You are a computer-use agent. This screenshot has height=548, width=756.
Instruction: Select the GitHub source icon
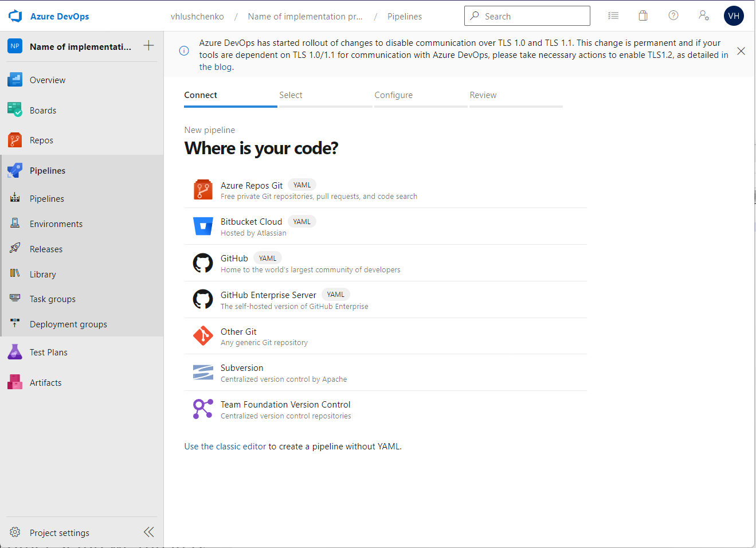coord(203,263)
